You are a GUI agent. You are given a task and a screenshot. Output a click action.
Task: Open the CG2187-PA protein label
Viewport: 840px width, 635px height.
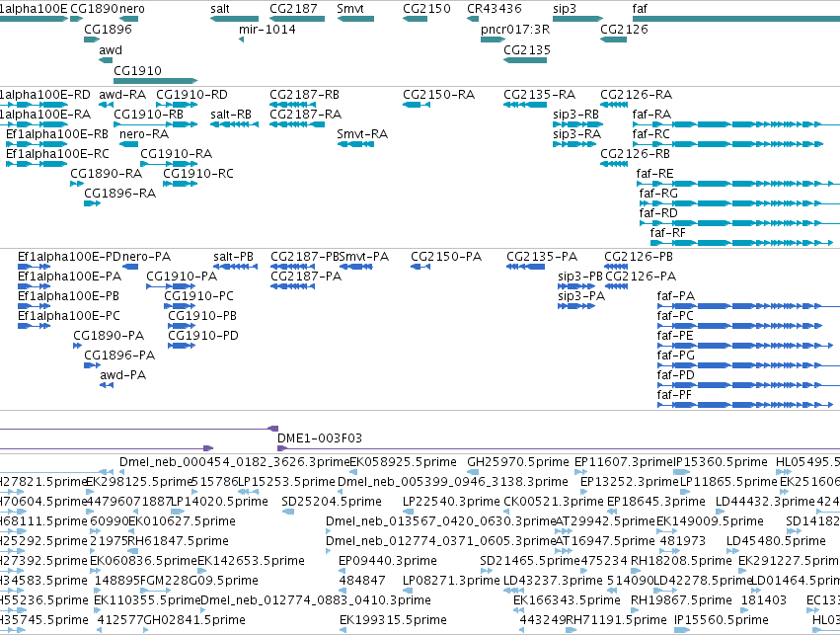[x=306, y=277]
